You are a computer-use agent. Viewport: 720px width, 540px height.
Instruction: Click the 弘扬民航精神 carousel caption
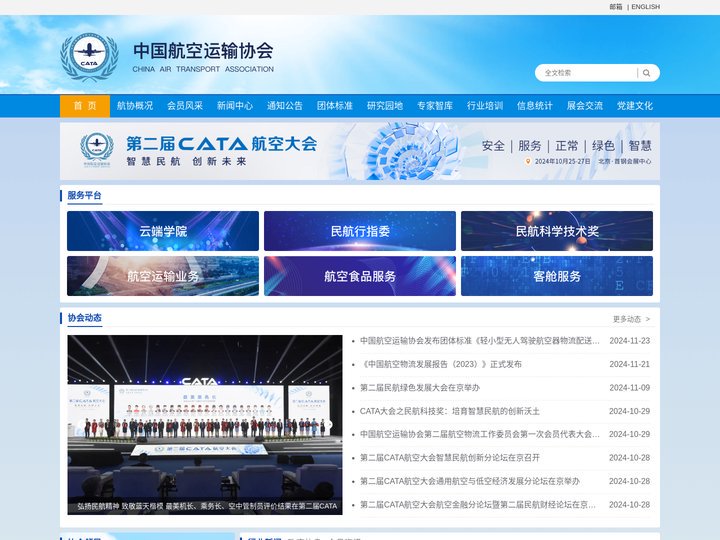tap(207, 506)
